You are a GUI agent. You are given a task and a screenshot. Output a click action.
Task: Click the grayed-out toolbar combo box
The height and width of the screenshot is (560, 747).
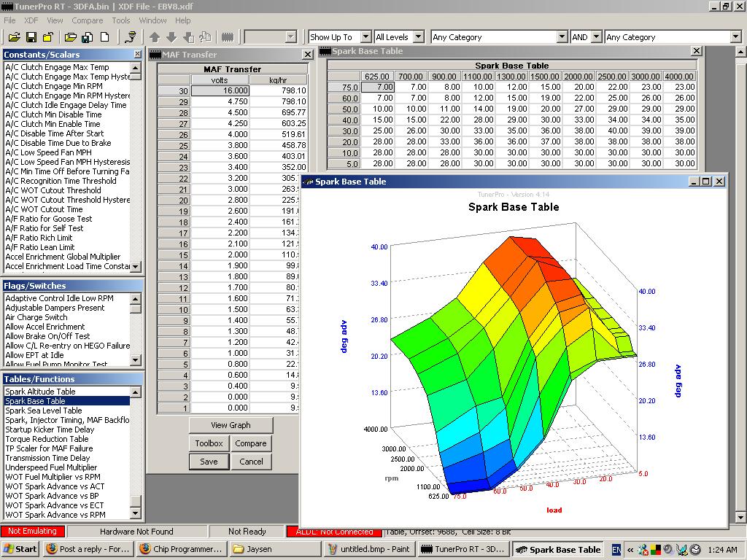[270, 36]
